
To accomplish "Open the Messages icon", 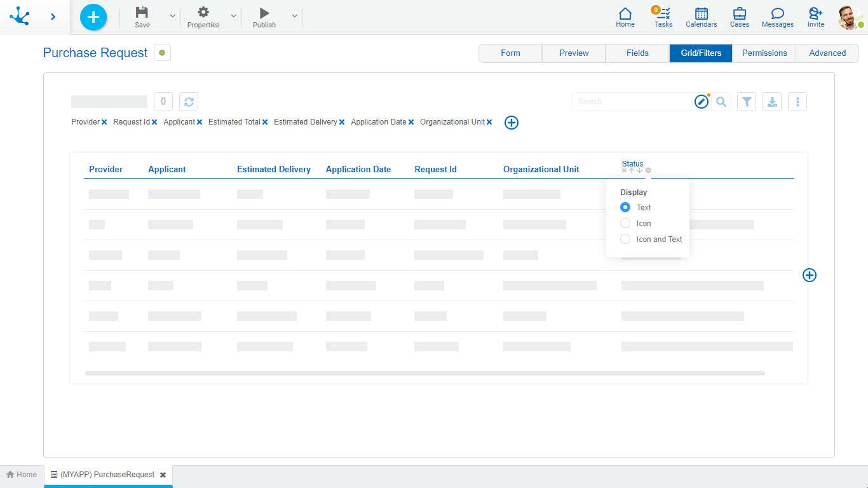I will click(x=777, y=17).
